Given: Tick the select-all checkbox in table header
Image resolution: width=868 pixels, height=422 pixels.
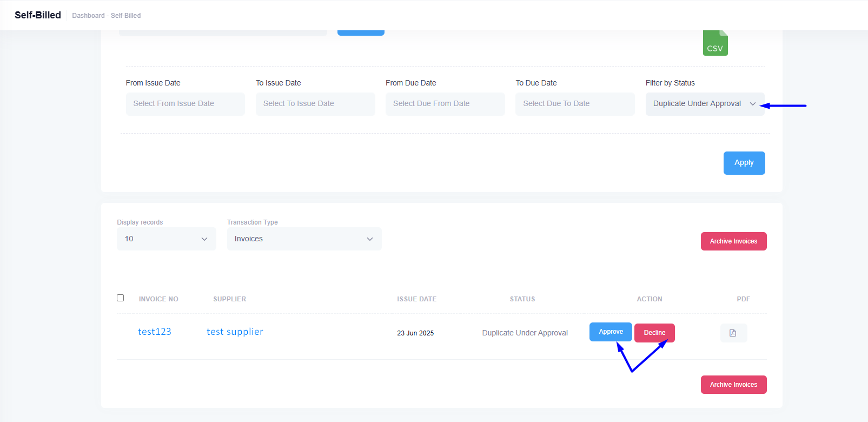Looking at the screenshot, I should point(121,298).
